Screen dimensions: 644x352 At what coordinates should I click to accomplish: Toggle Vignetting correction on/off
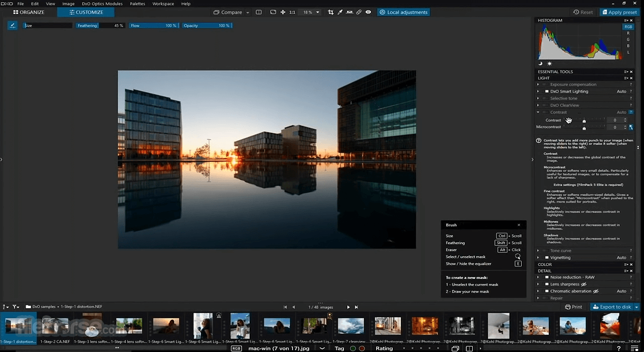point(546,257)
